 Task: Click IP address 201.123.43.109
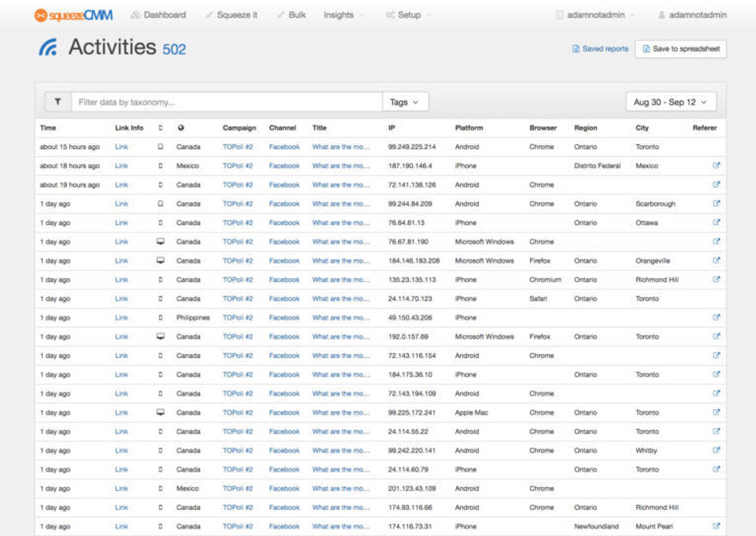click(412, 488)
